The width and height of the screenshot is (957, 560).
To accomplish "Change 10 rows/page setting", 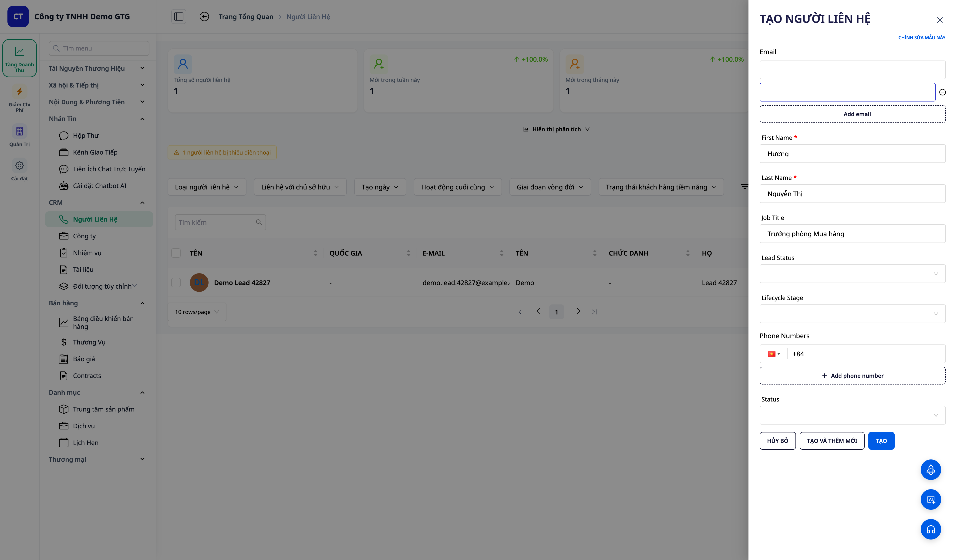I will coord(197,311).
